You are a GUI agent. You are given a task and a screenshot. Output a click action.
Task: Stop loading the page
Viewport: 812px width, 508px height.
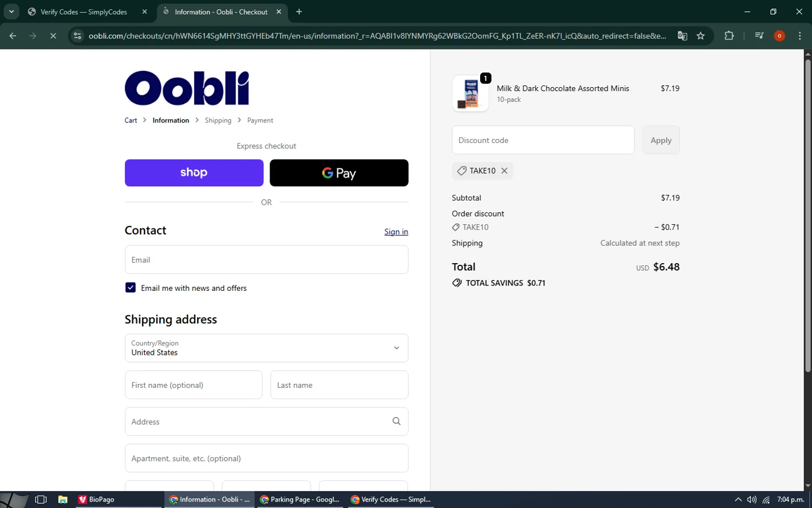(x=53, y=36)
